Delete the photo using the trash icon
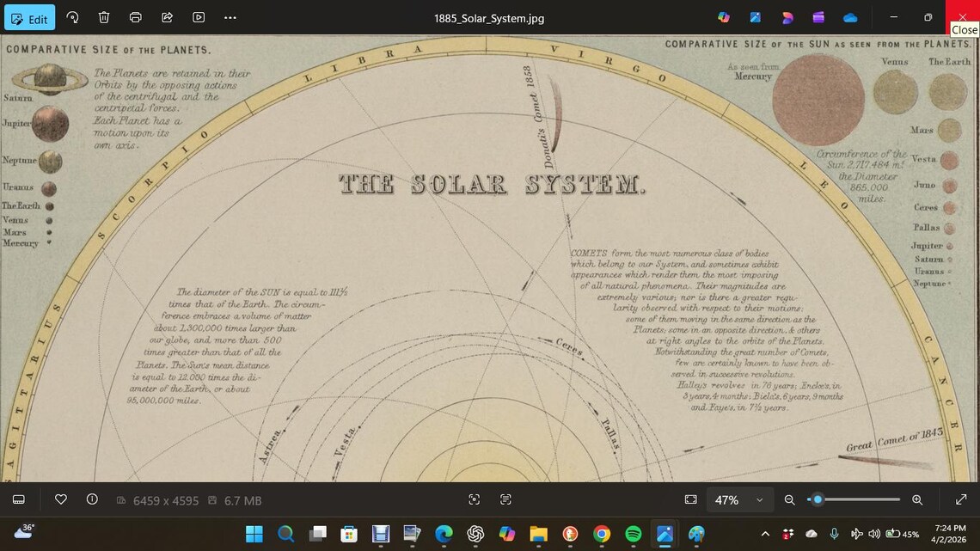The height and width of the screenshot is (551, 980). point(104,17)
